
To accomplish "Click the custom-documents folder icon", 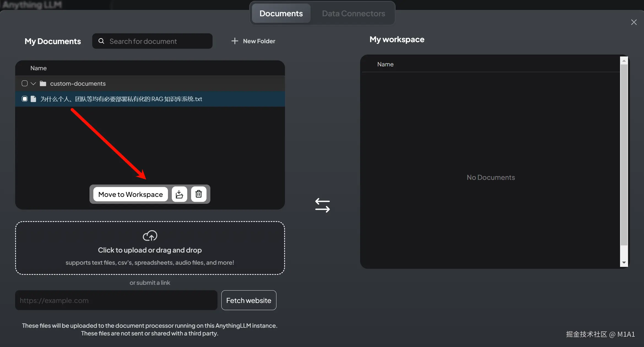I will pyautogui.click(x=43, y=83).
